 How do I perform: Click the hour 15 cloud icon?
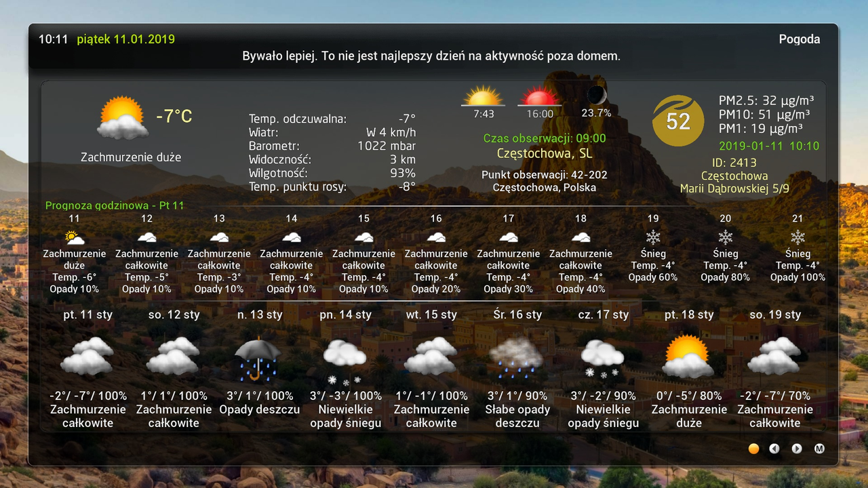[364, 237]
